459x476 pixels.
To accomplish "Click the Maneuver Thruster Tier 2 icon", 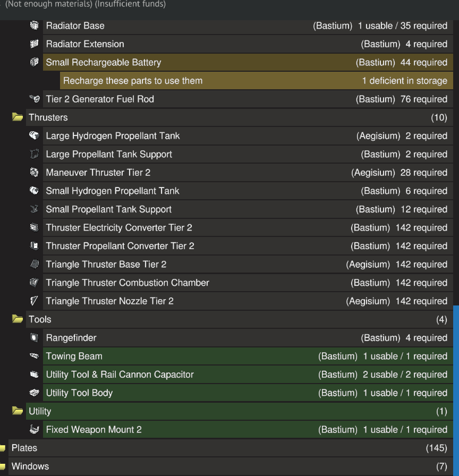I will click(x=35, y=172).
